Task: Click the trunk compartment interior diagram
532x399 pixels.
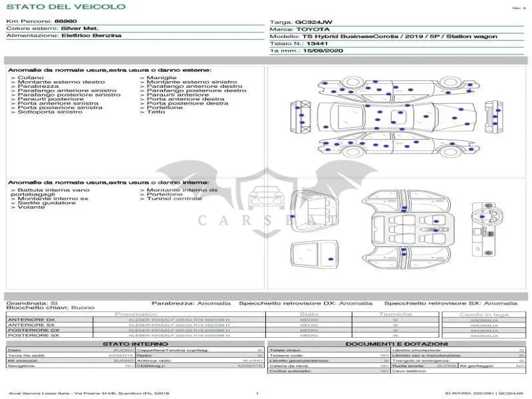Action: 315,211
